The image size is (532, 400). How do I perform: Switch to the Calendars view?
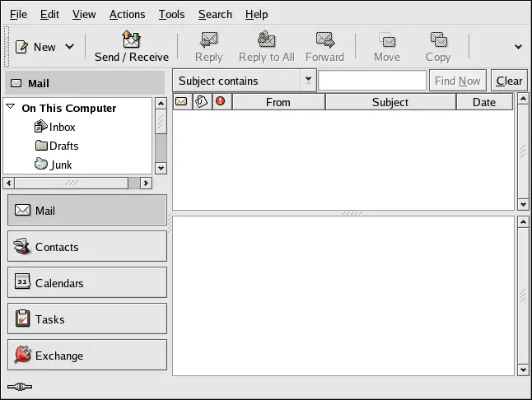[87, 283]
